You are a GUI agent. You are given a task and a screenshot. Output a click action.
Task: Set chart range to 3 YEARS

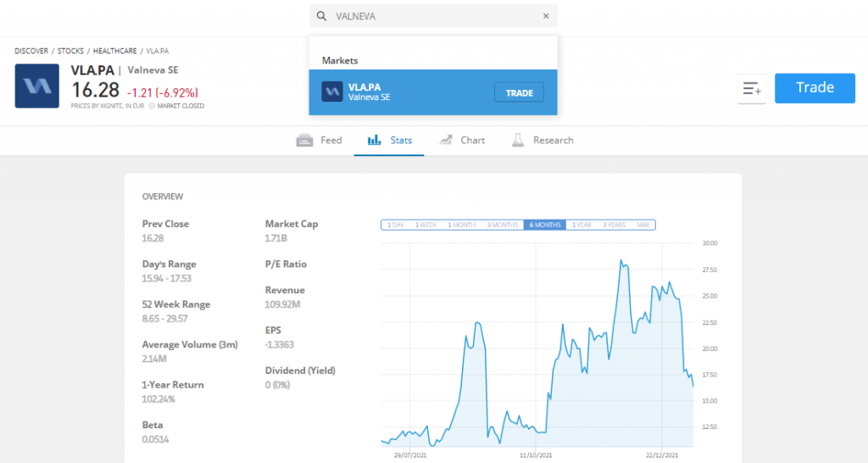pyautogui.click(x=614, y=225)
